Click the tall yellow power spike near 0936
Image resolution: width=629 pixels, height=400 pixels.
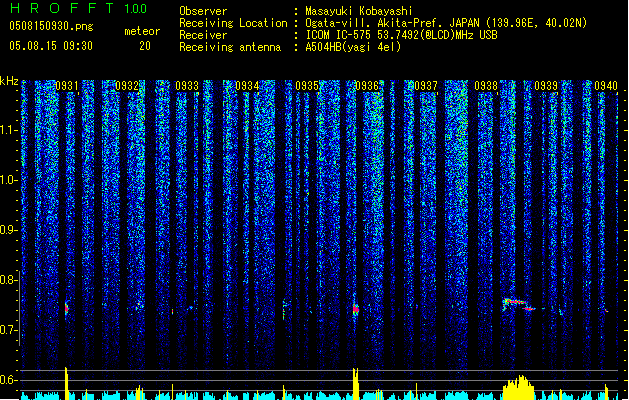coord(355,384)
